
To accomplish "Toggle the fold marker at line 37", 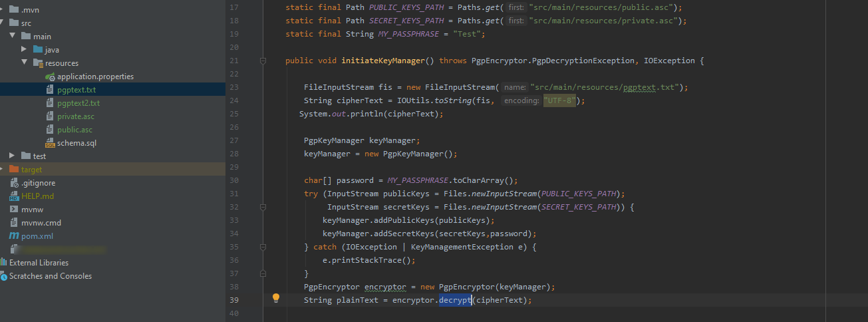I will click(263, 273).
